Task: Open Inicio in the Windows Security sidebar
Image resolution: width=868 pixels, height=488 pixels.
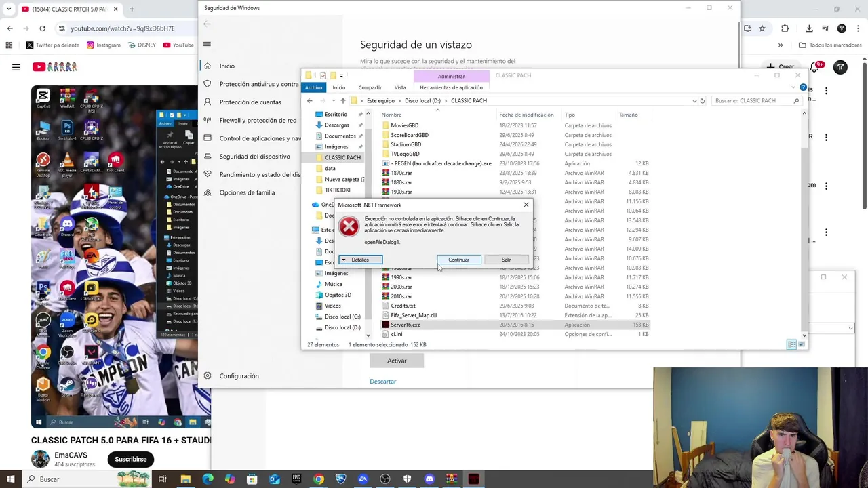Action: point(226,66)
